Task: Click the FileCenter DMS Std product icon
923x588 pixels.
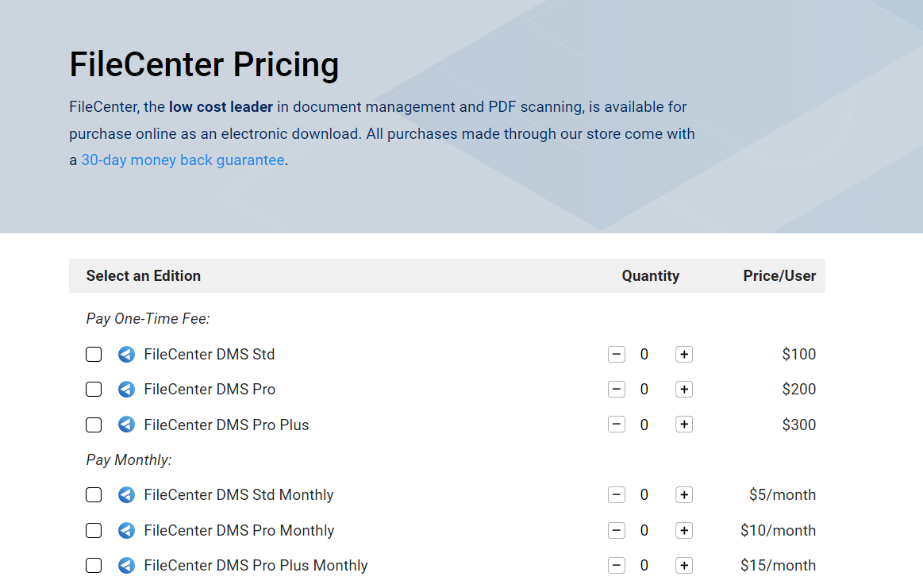Action: [126, 355]
